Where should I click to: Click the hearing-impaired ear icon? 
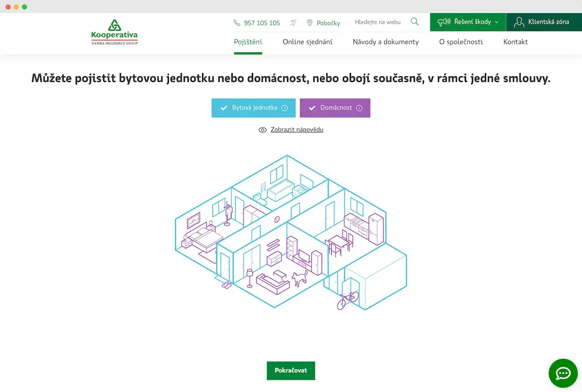click(293, 23)
